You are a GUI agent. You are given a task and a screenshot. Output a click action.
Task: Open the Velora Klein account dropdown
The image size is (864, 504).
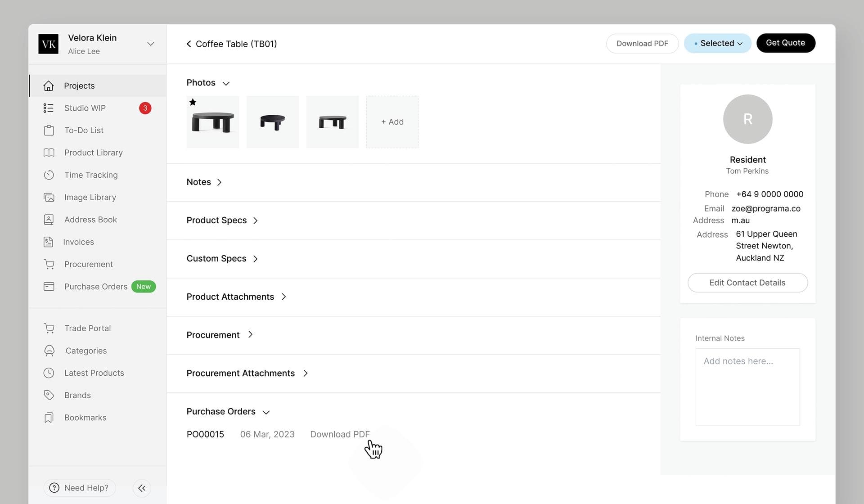click(151, 44)
